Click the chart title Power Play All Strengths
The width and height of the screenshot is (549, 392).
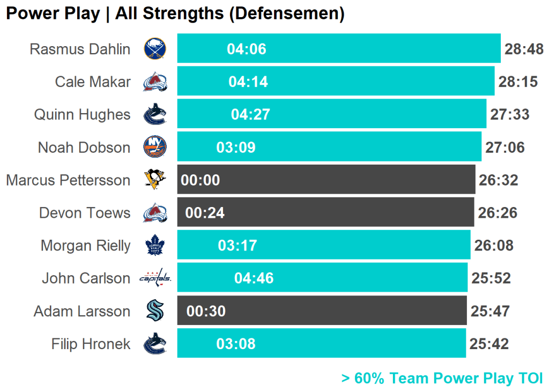click(175, 13)
